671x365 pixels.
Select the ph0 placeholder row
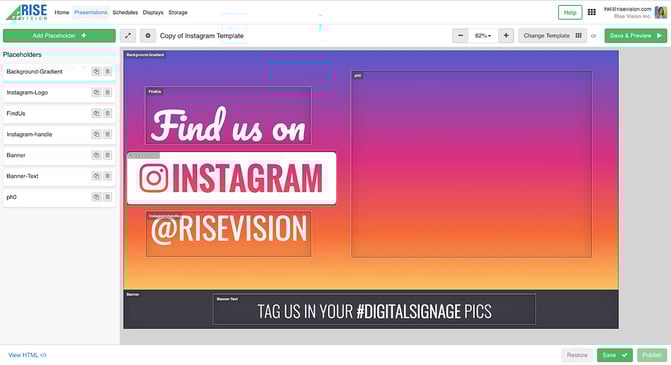click(59, 197)
